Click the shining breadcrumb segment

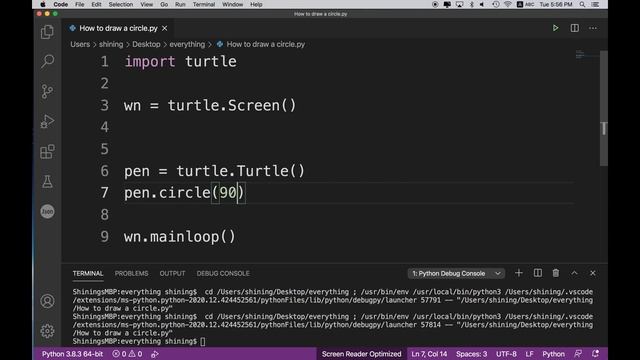pyautogui.click(x=111, y=44)
